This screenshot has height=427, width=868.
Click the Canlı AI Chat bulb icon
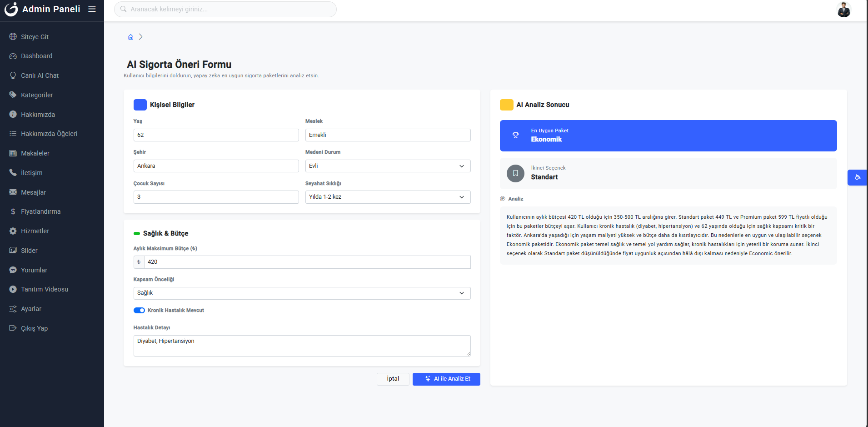pos(13,75)
